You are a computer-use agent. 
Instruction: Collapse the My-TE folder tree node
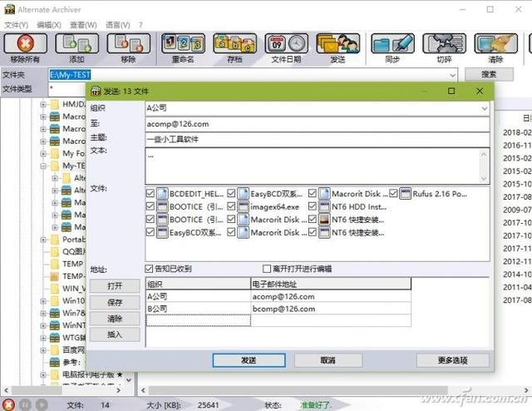(x=43, y=166)
